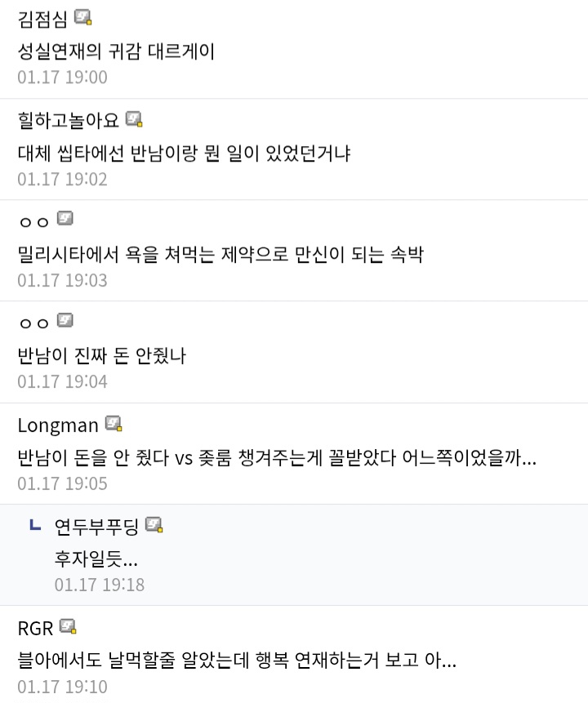The width and height of the screenshot is (588, 703).
Task: Click the reply text '후자일듯...'
Action: click(96, 559)
